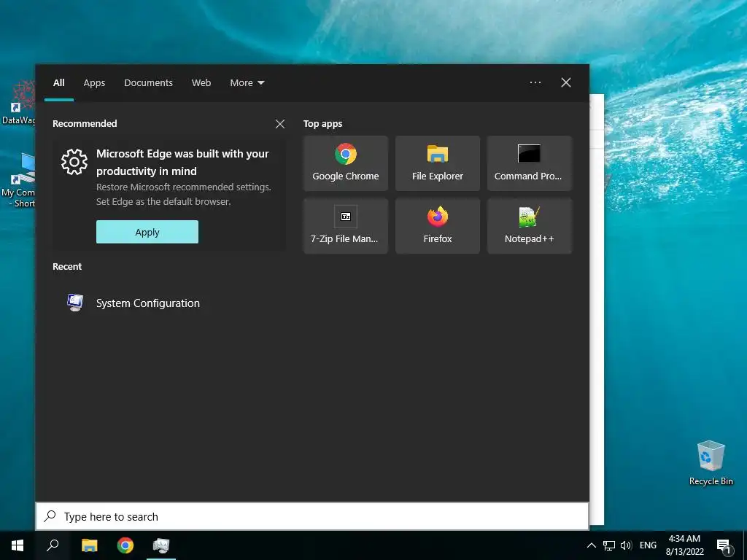Viewport: 747px width, 560px height.
Task: Click the Microsoft Edge productivity headline
Action: tap(182, 162)
